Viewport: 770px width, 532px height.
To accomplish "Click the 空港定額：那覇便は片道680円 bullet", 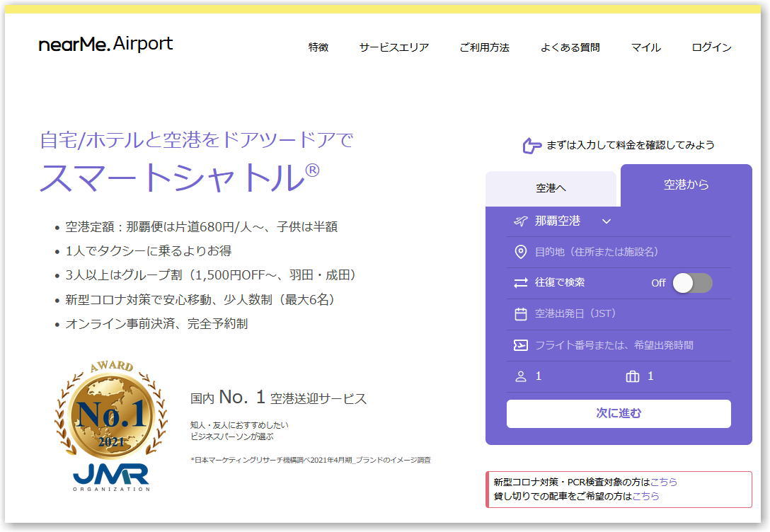I will (x=201, y=227).
